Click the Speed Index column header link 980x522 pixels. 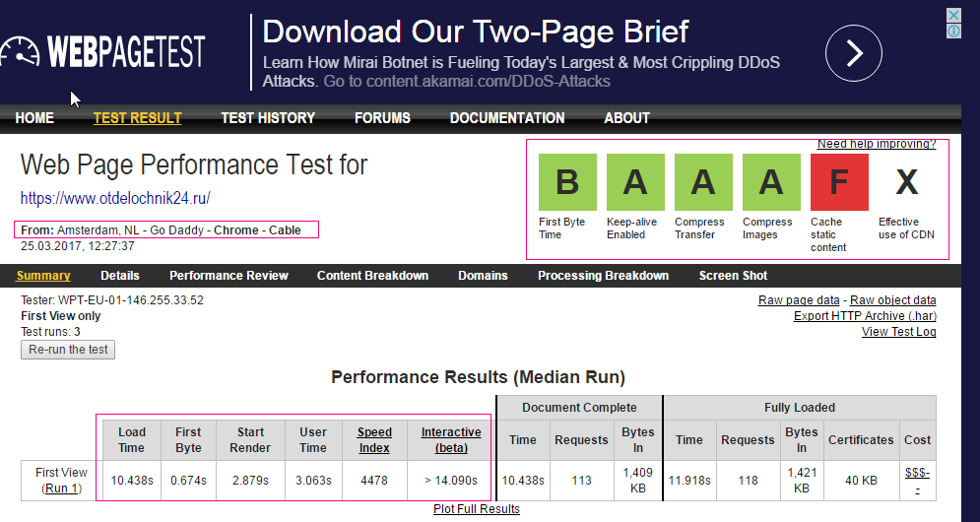click(374, 440)
